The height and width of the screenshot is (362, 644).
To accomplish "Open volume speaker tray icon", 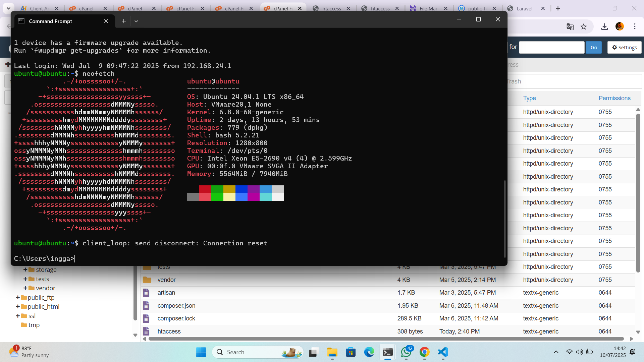I will pos(579,352).
